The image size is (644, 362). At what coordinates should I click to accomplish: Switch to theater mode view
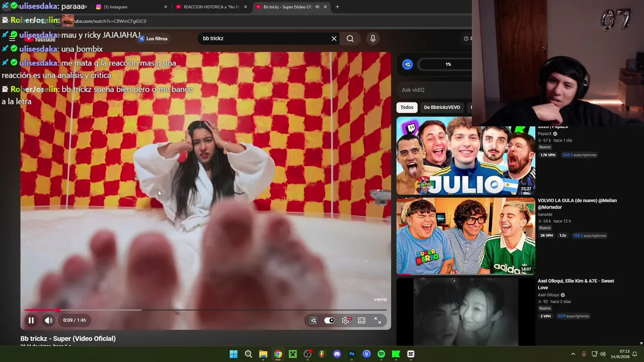[361, 320]
